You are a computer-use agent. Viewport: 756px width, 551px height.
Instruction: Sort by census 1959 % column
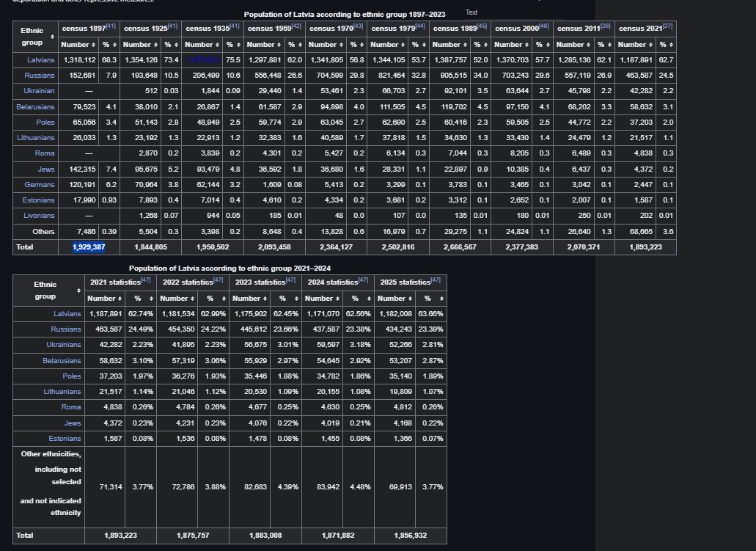tap(295, 45)
